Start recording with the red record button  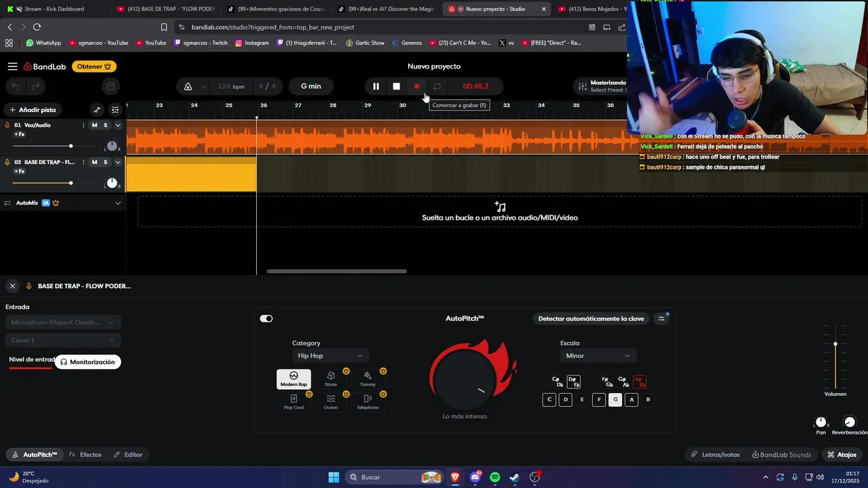coord(416,86)
